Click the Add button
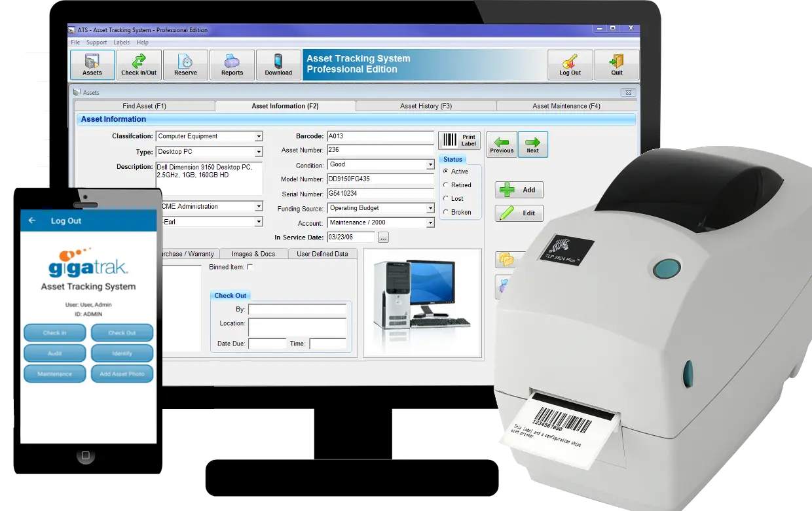The image size is (812, 511). 519,190
